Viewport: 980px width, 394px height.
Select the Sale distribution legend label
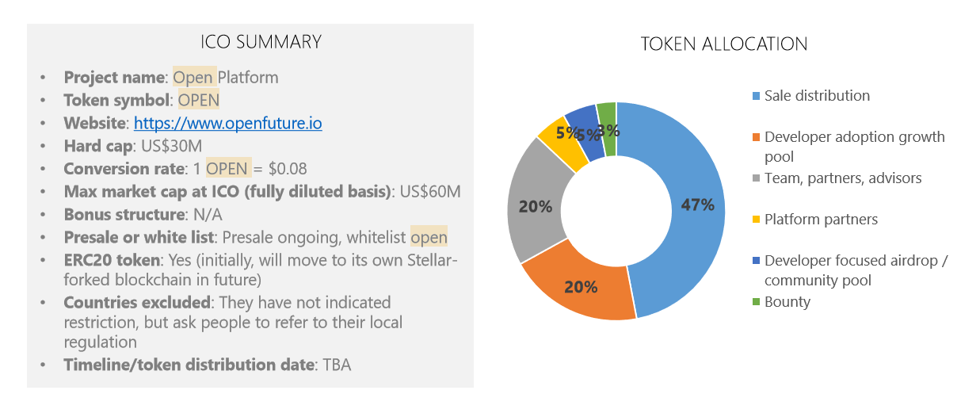(817, 96)
